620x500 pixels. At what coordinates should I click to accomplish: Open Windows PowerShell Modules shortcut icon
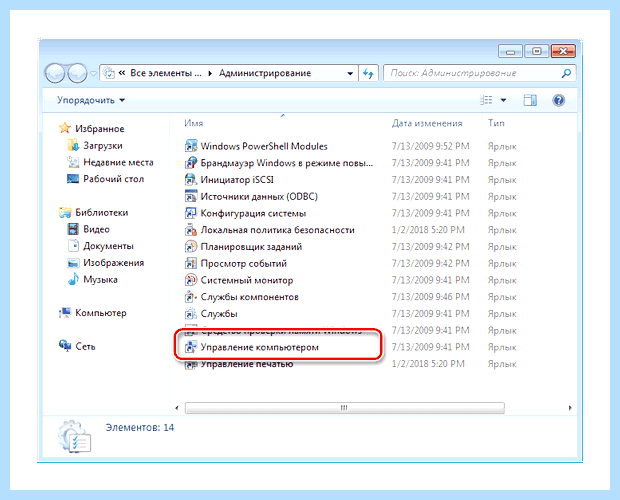(x=191, y=146)
